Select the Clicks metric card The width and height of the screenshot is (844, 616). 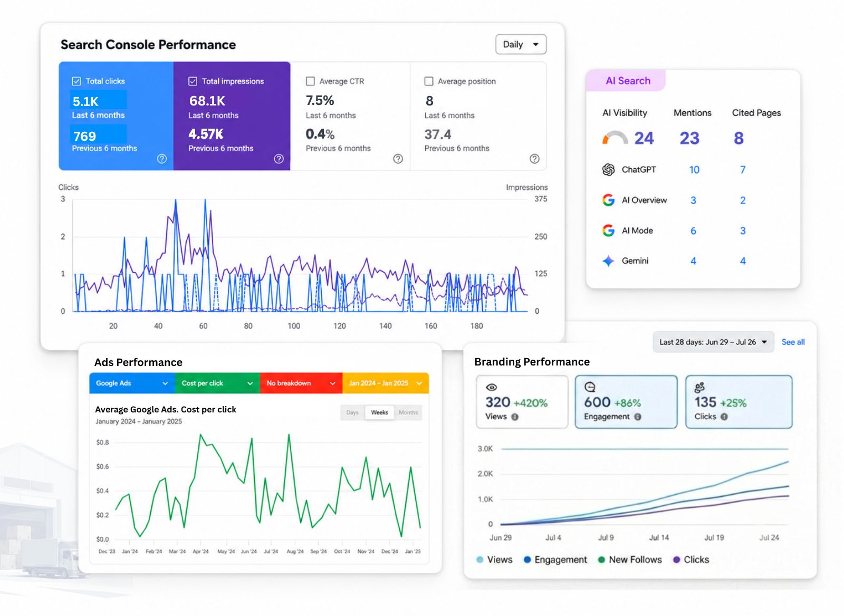[x=738, y=402]
